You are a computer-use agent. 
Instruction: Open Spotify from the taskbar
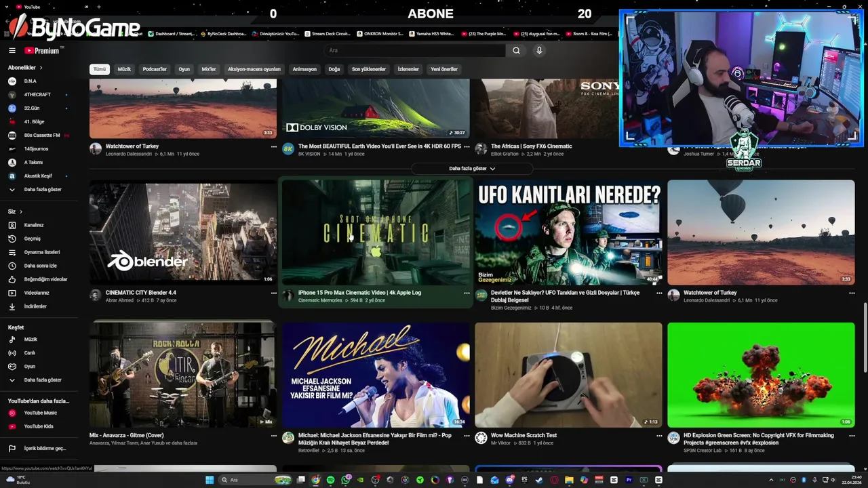pos(330,480)
